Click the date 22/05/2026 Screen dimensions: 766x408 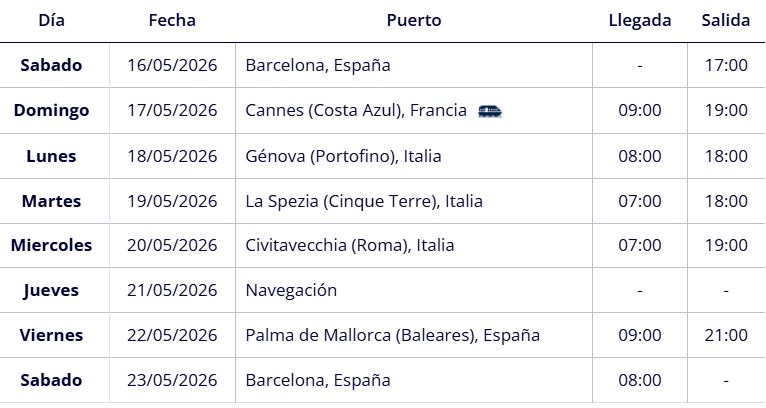click(x=172, y=335)
